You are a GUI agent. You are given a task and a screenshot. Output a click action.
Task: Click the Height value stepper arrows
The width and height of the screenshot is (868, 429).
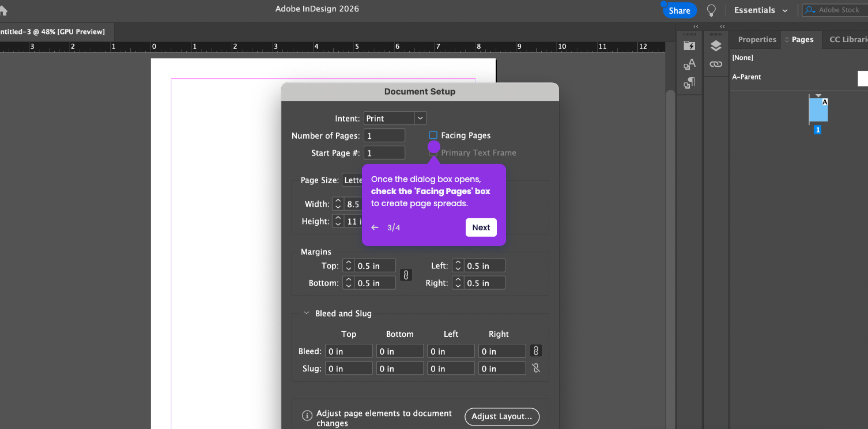click(x=338, y=221)
